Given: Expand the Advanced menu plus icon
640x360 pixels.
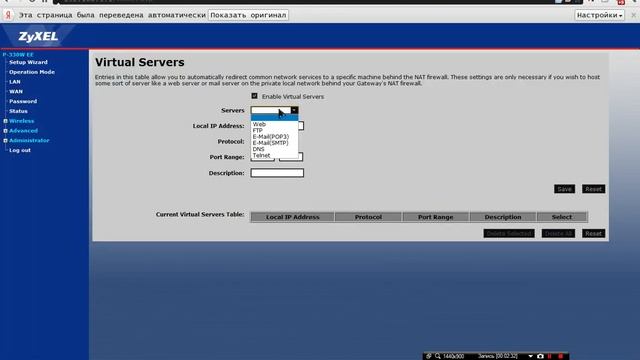Looking at the screenshot, I should (x=5, y=131).
